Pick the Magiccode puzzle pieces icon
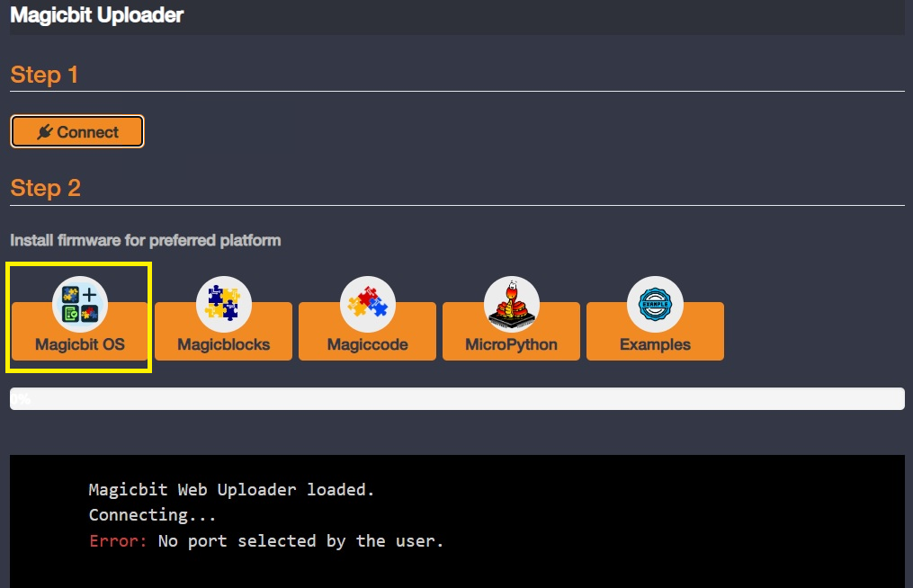Image resolution: width=913 pixels, height=588 pixels. (367, 304)
